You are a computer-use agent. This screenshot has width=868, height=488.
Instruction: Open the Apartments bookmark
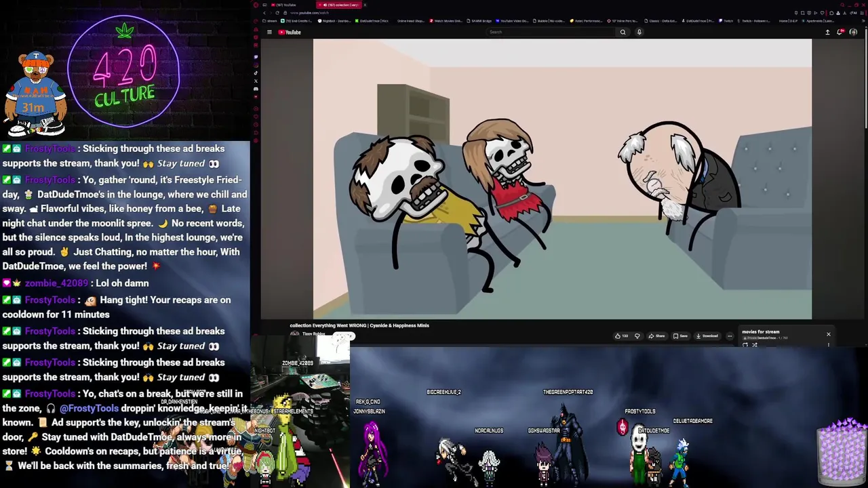point(818,21)
